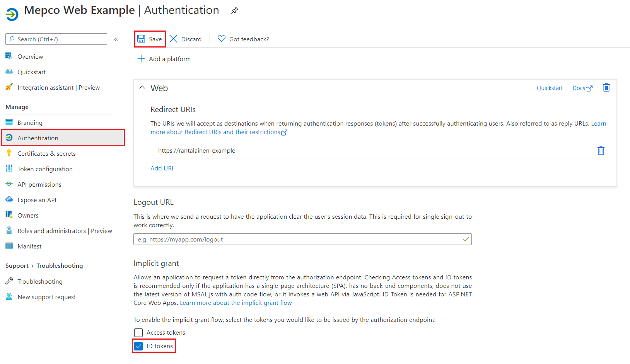630x364 pixels.
Task: Click the Branding icon in the sidebar
Action: (x=9, y=122)
